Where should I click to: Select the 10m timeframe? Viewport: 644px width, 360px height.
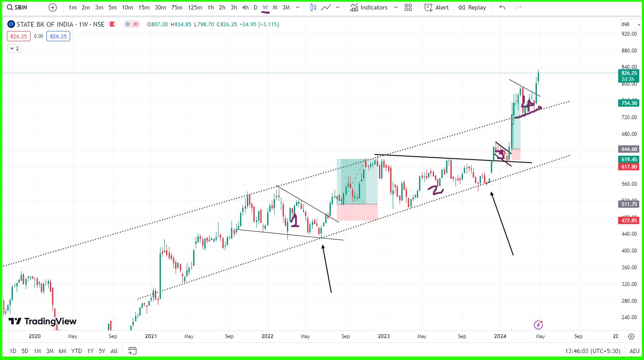(x=127, y=7)
